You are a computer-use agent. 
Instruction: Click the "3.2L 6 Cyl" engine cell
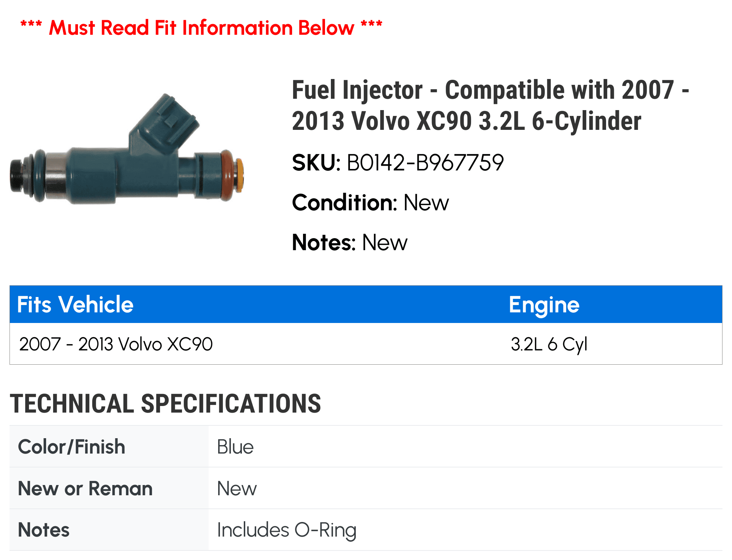pos(549,344)
